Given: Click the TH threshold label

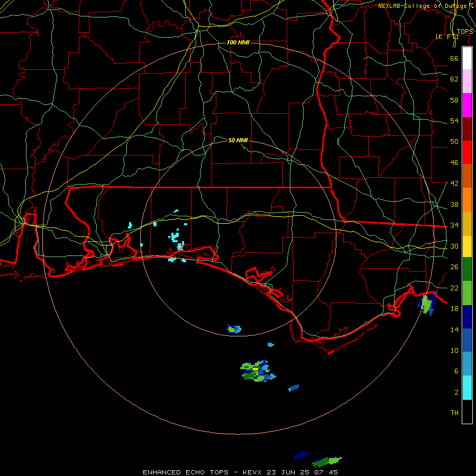Looking at the screenshot, I should point(454,413).
